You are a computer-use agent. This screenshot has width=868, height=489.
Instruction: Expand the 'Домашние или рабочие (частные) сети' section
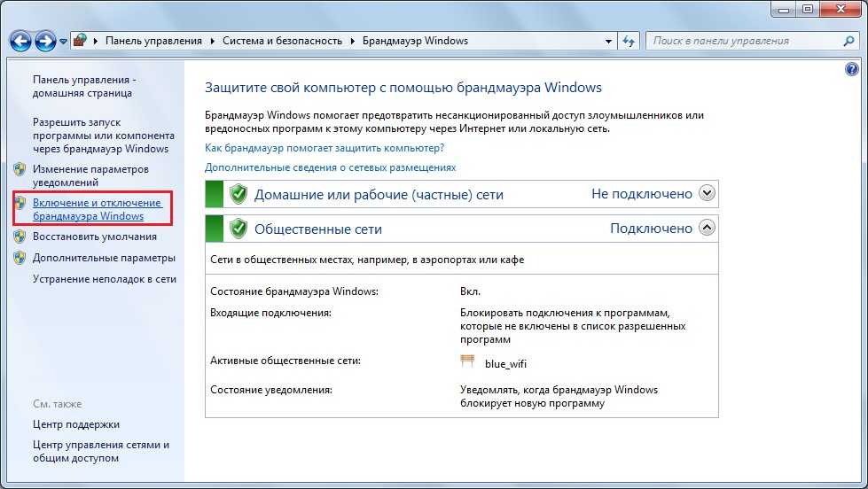click(707, 193)
